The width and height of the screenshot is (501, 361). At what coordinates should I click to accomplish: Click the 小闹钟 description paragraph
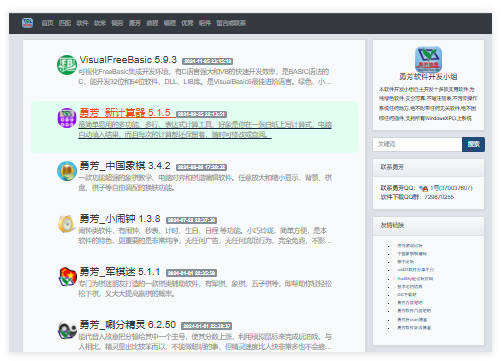(205, 236)
